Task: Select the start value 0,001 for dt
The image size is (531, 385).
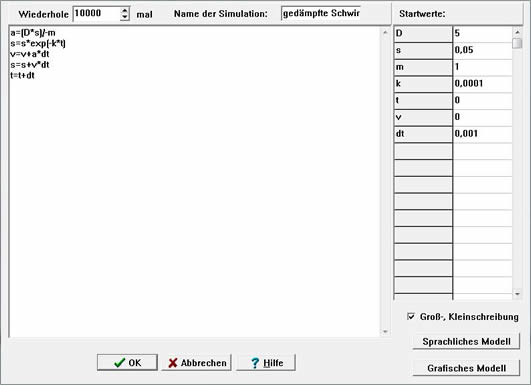Action: pyautogui.click(x=482, y=134)
